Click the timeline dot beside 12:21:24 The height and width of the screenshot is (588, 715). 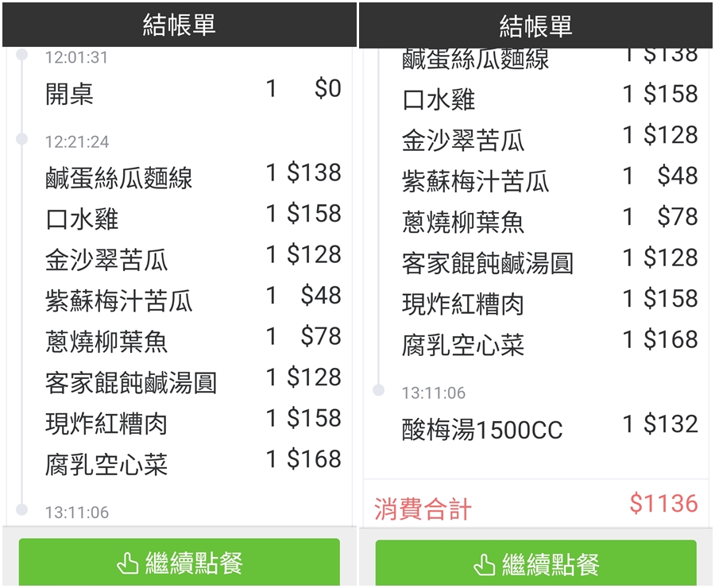click(22, 139)
